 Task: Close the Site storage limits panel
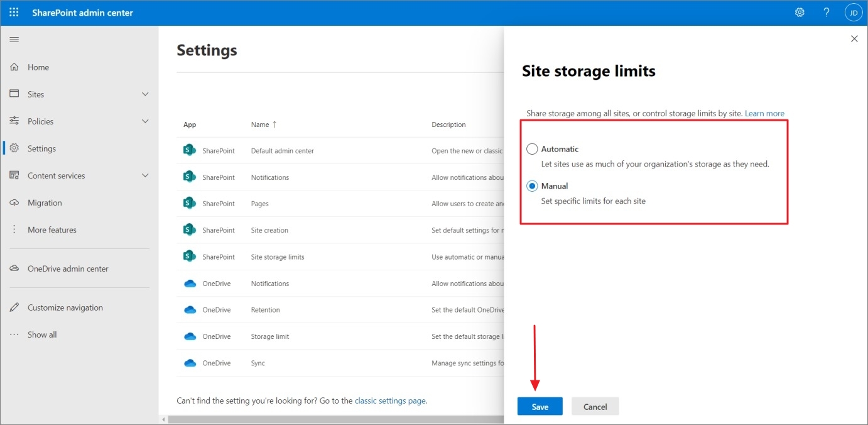point(854,39)
